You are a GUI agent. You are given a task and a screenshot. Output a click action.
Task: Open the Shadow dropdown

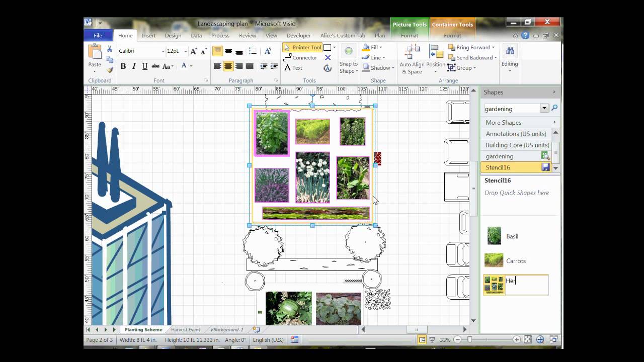392,68
